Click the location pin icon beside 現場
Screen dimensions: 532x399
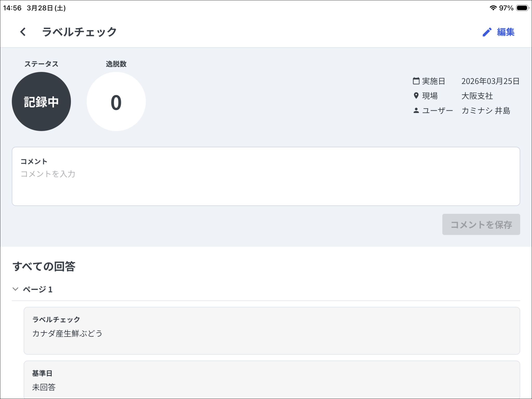coord(416,96)
